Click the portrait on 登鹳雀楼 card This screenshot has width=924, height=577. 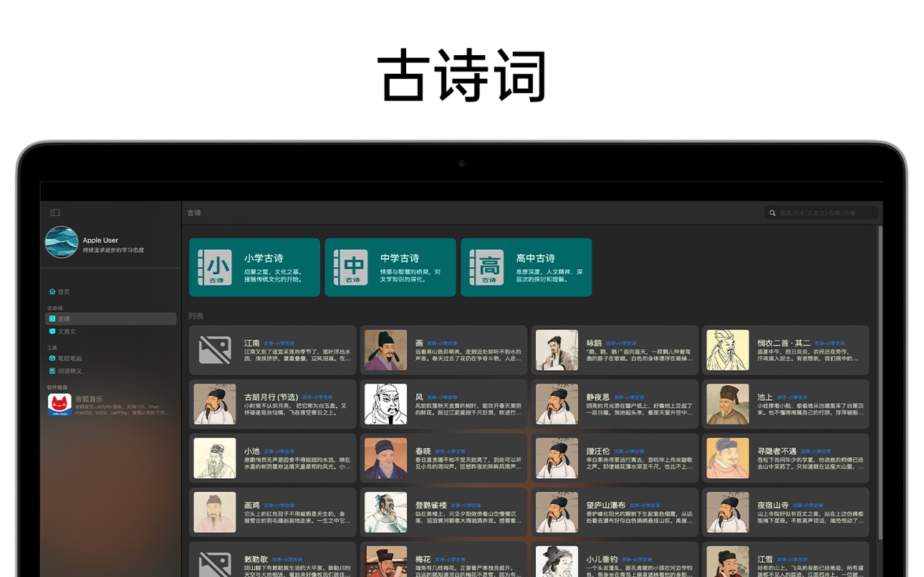click(x=385, y=513)
